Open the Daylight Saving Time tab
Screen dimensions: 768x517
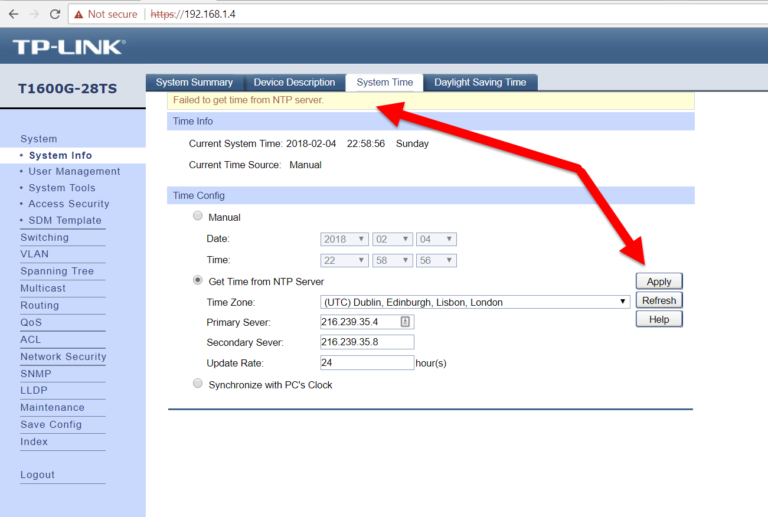[x=480, y=82]
